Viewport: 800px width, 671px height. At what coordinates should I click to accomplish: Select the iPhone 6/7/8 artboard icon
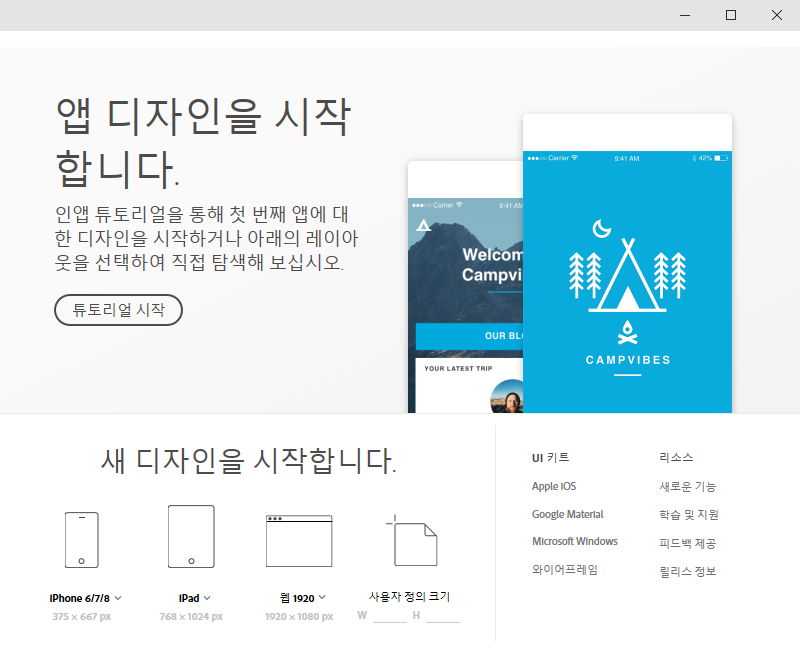pyautogui.click(x=80, y=540)
